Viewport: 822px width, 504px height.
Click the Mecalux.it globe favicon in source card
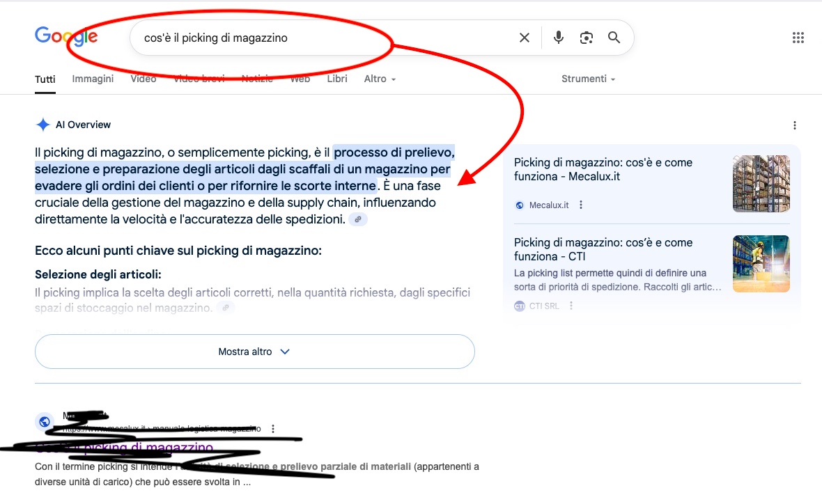point(520,205)
